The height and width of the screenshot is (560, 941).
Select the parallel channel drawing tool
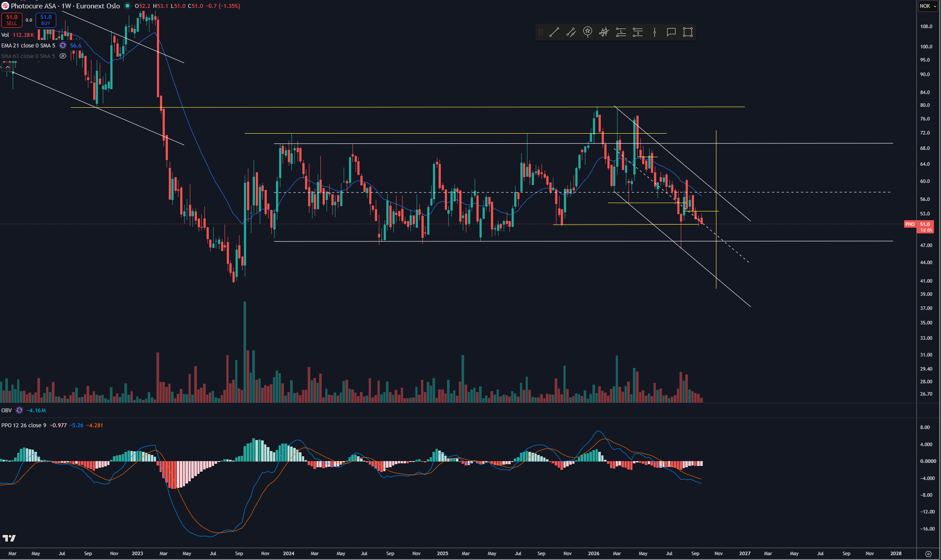571,32
